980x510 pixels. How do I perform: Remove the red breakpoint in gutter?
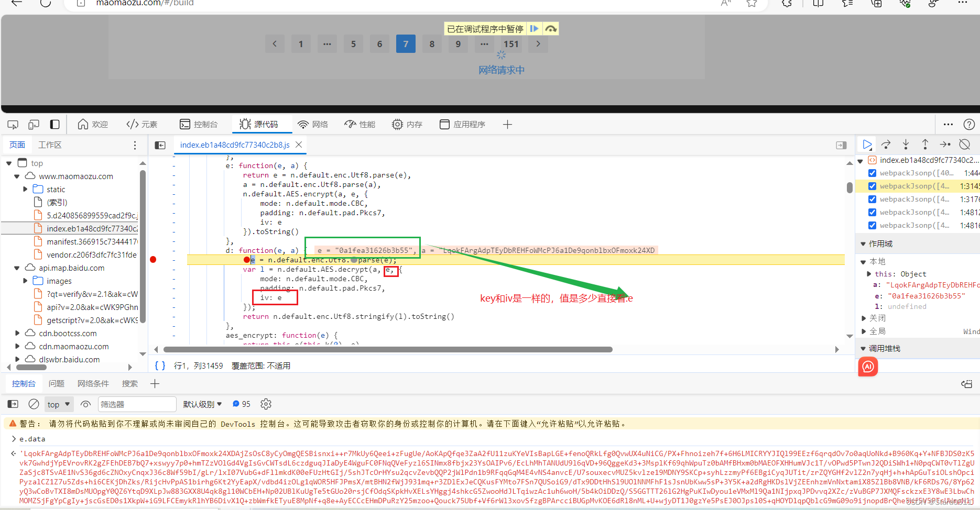153,260
